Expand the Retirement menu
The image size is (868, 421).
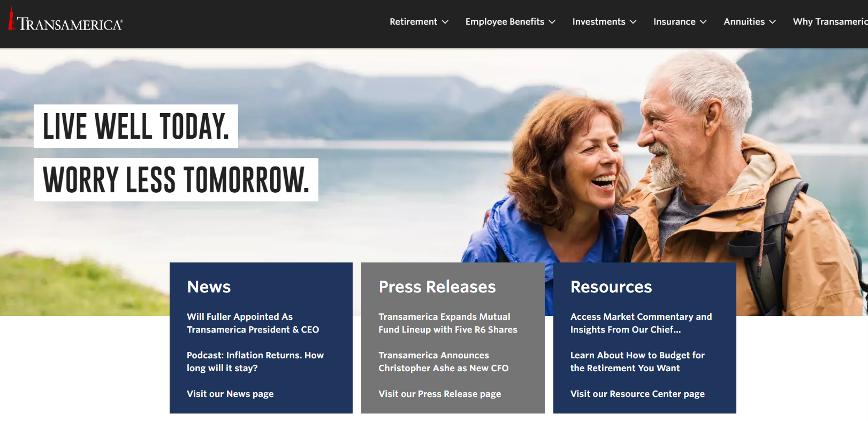tap(419, 21)
